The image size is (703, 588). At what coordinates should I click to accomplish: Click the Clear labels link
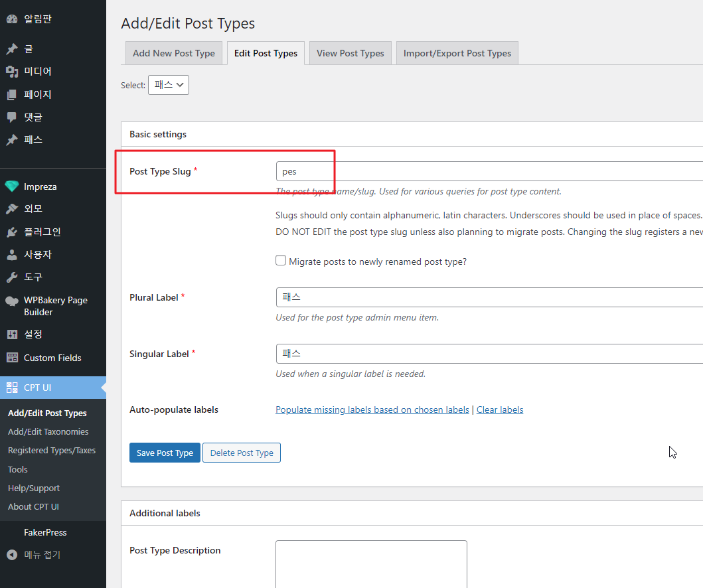click(x=500, y=409)
